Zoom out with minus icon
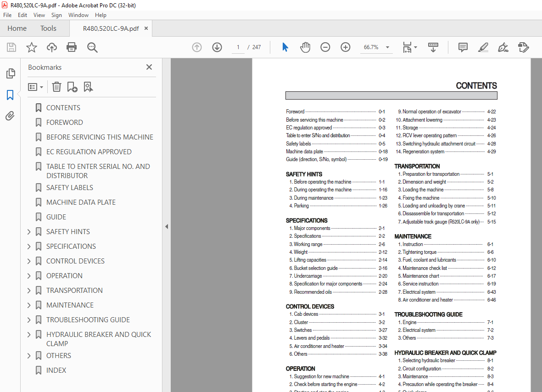Screen dimensions: 542x392 click(x=325, y=47)
